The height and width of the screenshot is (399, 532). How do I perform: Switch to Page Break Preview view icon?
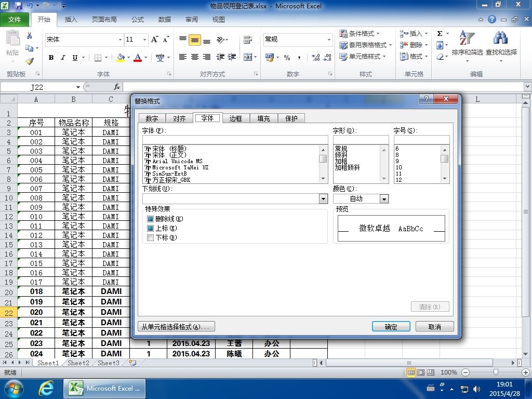tap(431, 373)
